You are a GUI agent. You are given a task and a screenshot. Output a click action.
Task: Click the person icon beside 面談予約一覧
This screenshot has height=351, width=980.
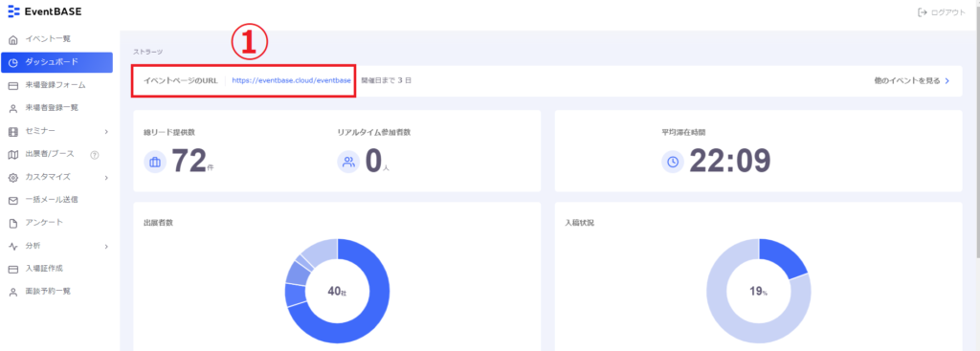click(x=12, y=292)
